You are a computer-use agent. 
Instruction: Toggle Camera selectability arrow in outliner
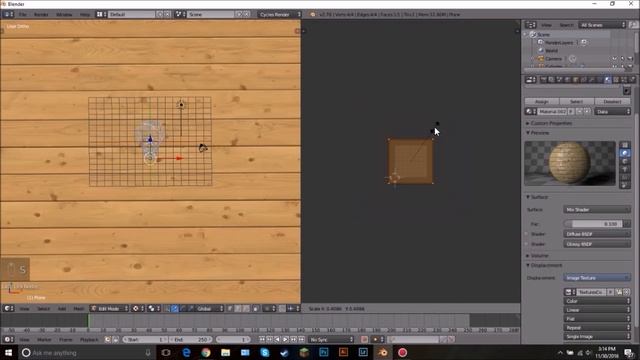[x=622, y=59]
